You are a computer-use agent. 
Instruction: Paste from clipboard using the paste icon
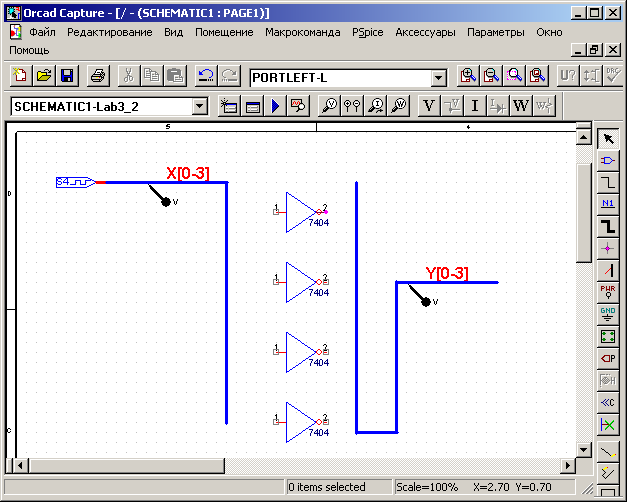(175, 75)
